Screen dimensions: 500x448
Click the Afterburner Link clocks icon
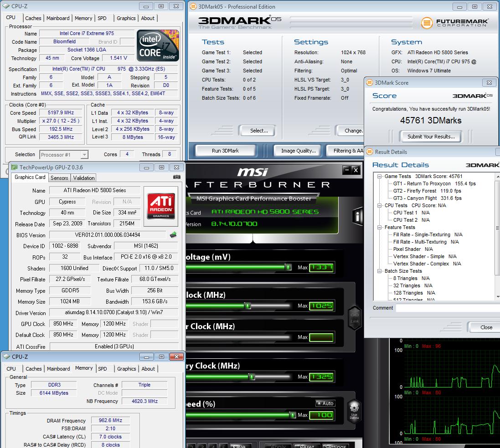(355, 318)
